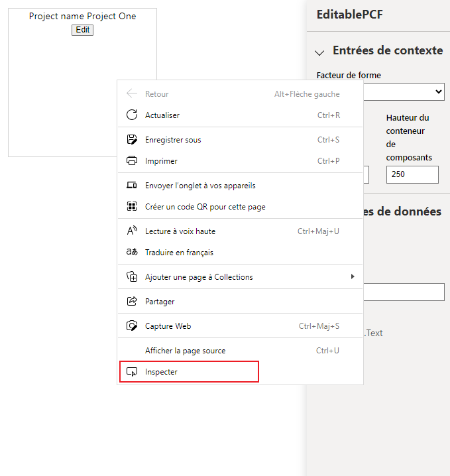Click the Alt+Flèche gauche shortcut label
This screenshot has width=450, height=476.
point(307,94)
